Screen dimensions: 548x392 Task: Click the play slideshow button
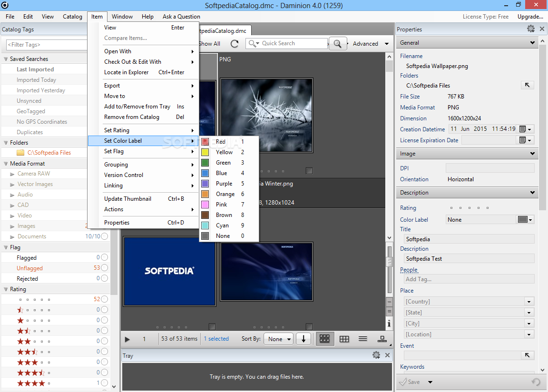coord(127,339)
